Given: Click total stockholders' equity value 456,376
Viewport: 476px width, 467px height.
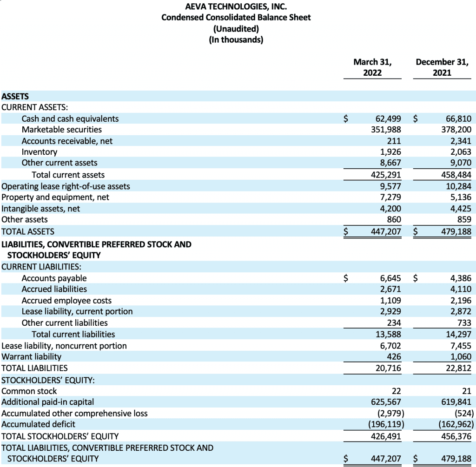Looking at the screenshot, I should click(x=456, y=437).
